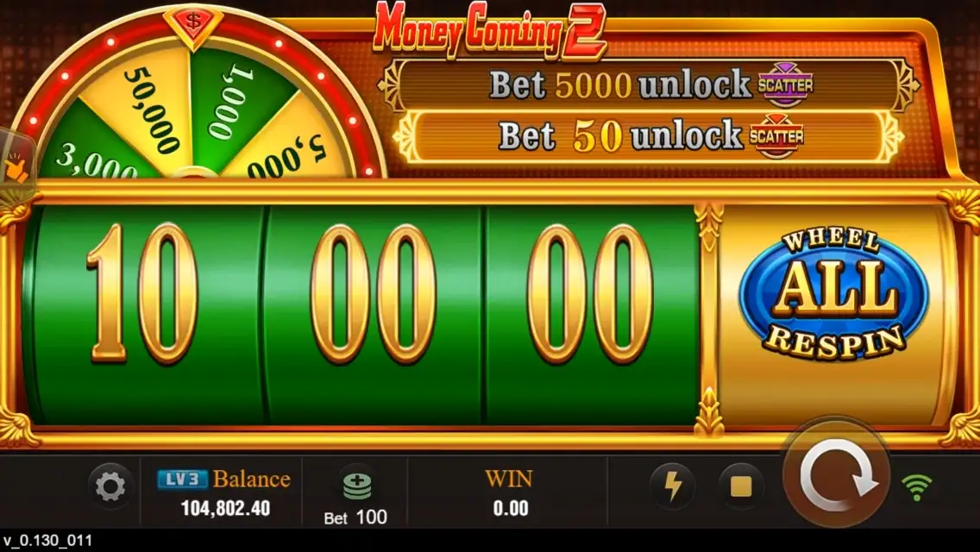Image resolution: width=980 pixels, height=552 pixels.
Task: Click the hand pointer tab on left edge
Action: click(x=14, y=165)
